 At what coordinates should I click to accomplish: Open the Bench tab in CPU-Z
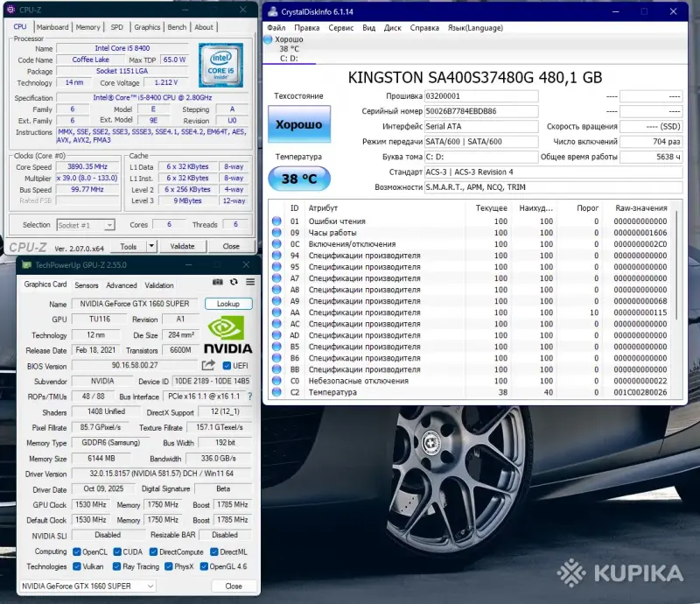coord(177,27)
